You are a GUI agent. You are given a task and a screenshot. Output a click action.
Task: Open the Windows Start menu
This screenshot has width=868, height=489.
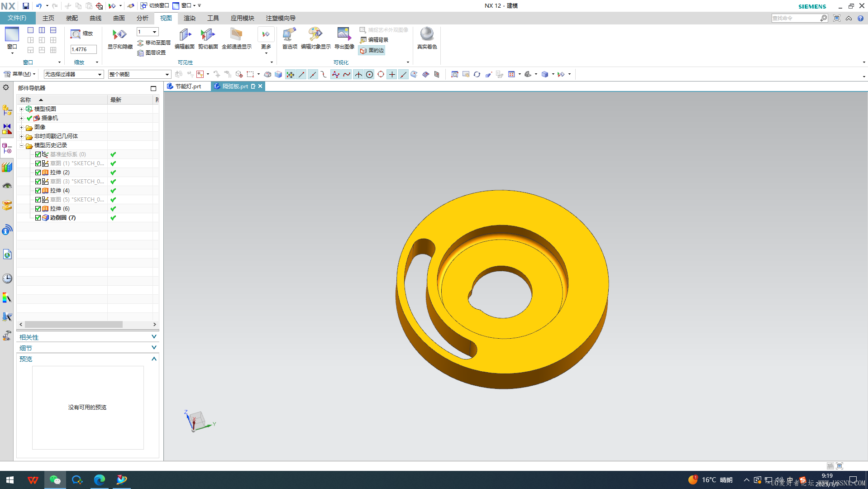coord(10,480)
